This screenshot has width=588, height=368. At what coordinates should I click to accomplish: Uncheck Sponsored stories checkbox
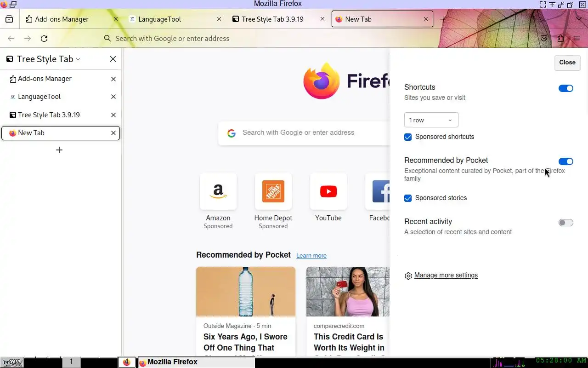(408, 198)
